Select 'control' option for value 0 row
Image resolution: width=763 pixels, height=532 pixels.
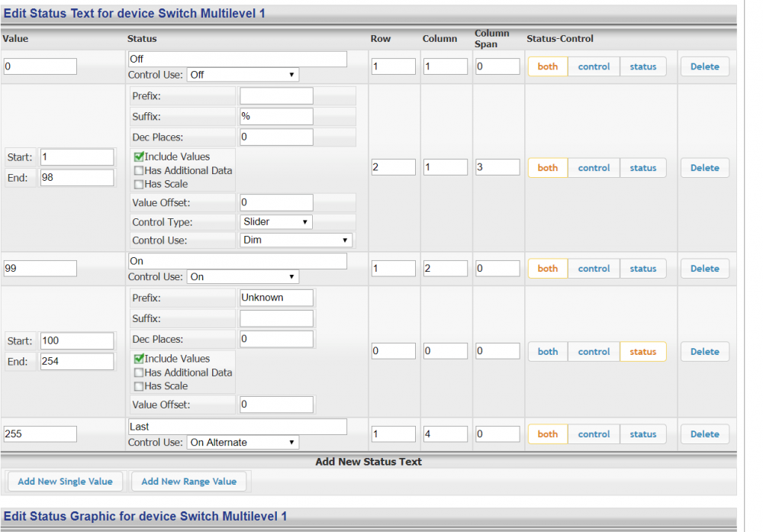click(x=594, y=67)
